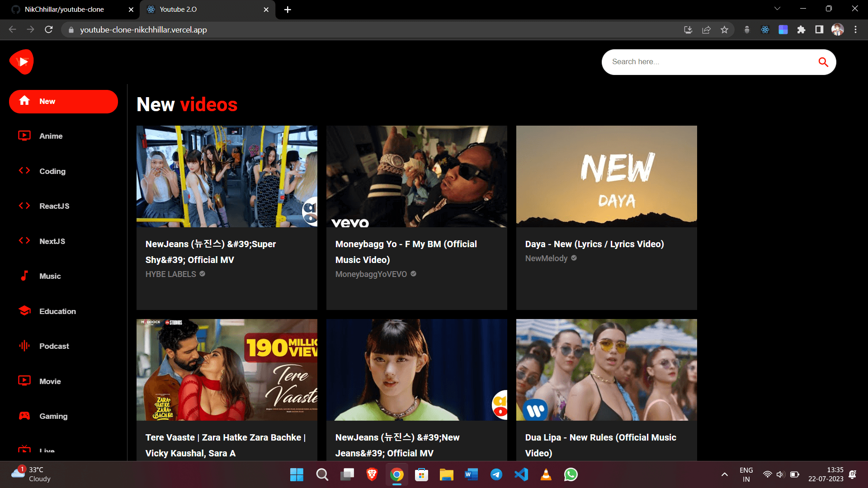The image size is (868, 488).
Task: Click the red YouTube clone logo
Action: click(x=22, y=62)
